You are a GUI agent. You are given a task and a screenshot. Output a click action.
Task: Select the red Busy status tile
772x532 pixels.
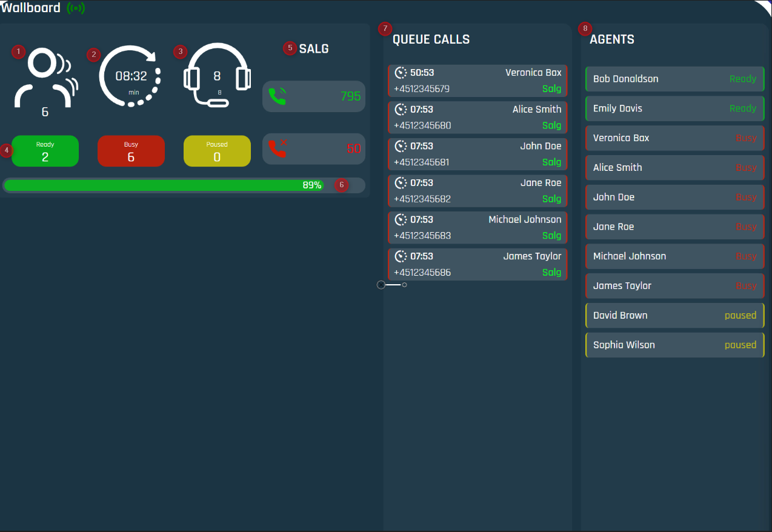coord(131,151)
